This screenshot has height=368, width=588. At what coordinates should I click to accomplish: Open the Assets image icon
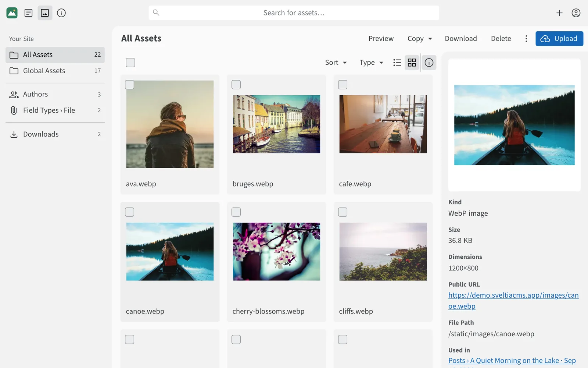45,13
